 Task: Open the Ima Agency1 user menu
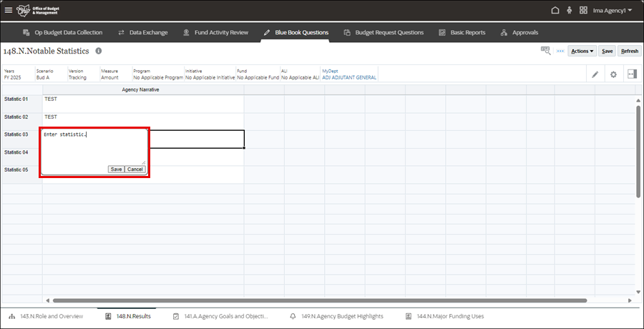pos(613,11)
